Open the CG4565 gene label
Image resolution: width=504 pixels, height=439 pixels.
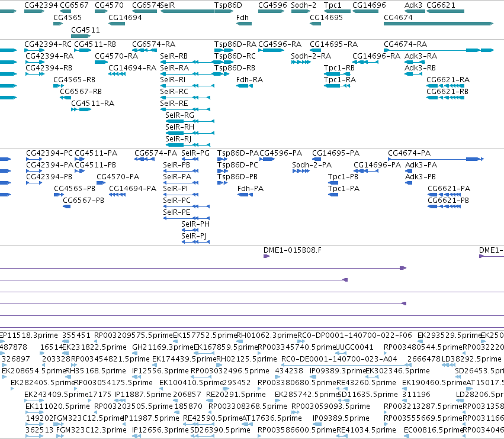pos(68,18)
